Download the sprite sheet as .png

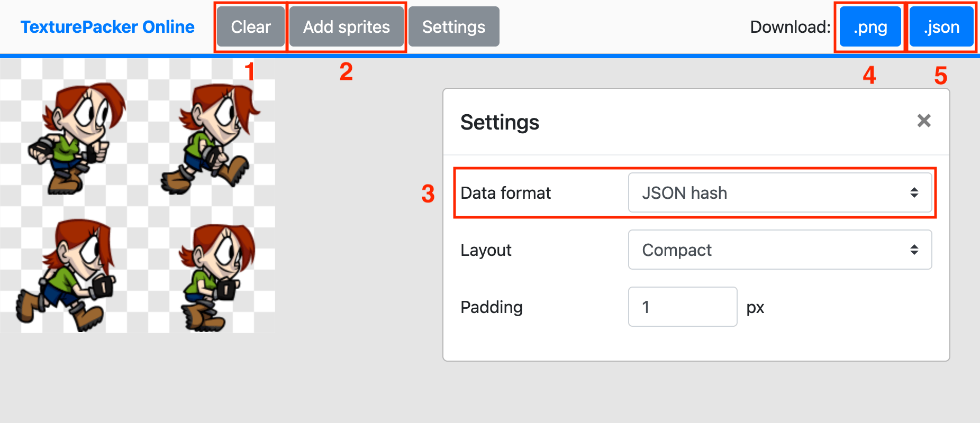(870, 27)
